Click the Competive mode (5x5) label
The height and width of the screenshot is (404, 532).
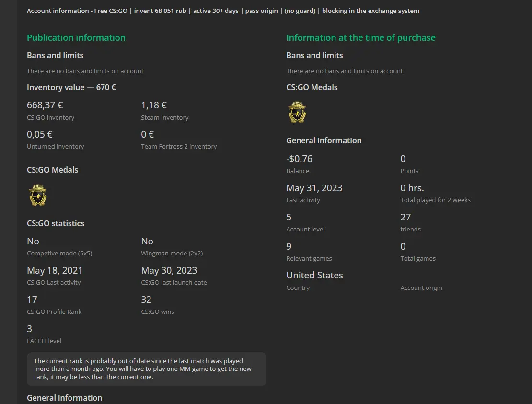(59, 254)
